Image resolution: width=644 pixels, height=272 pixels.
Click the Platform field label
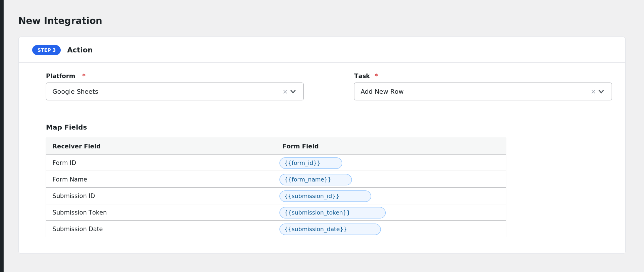tap(60, 76)
